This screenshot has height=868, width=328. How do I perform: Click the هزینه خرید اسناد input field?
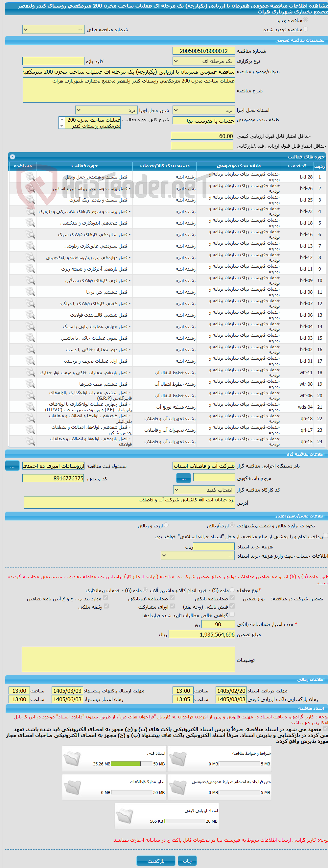[x=214, y=546]
